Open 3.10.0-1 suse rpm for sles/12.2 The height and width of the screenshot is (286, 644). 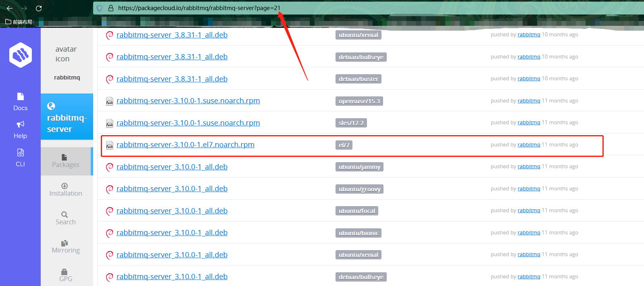[x=188, y=123]
